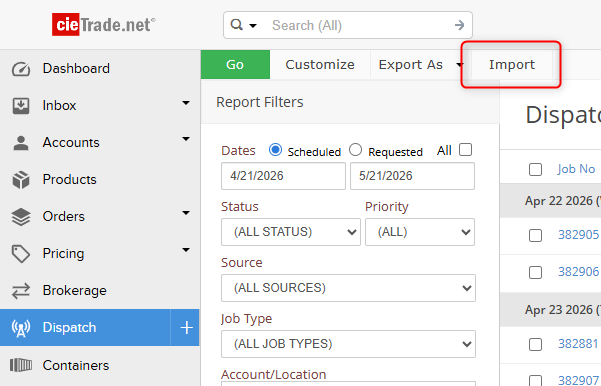
Task: Open the search magnifier scope dropdown
Action: tap(243, 25)
